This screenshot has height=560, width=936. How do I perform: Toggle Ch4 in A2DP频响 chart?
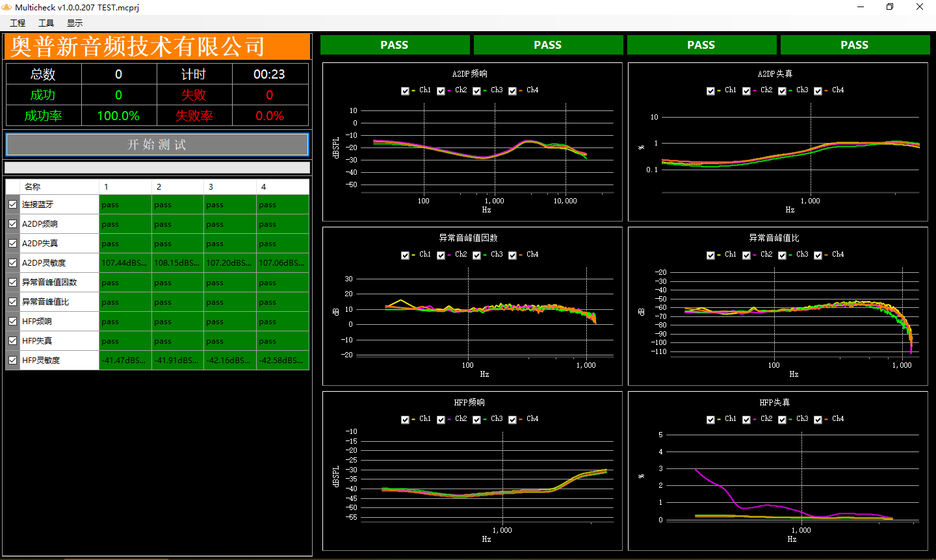coord(512,91)
